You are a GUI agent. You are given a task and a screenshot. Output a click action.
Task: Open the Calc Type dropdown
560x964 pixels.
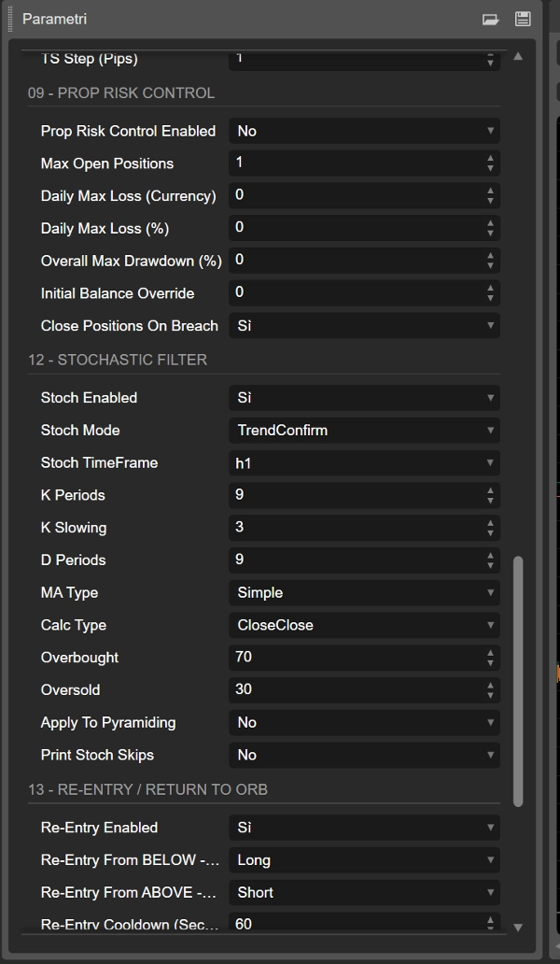(364, 625)
